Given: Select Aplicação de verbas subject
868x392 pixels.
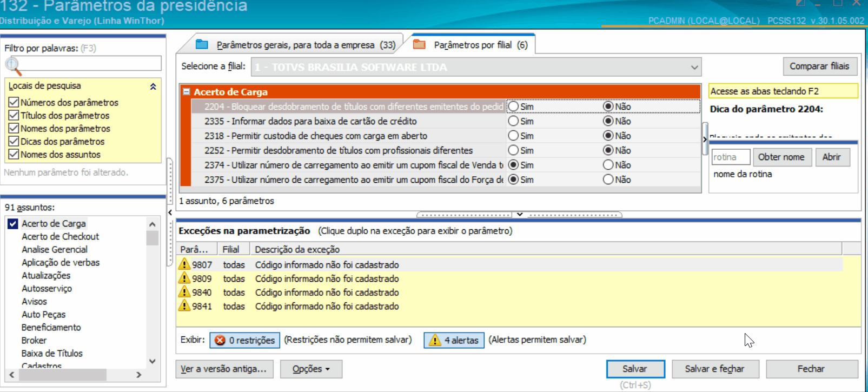Looking at the screenshot, I should point(61,262).
